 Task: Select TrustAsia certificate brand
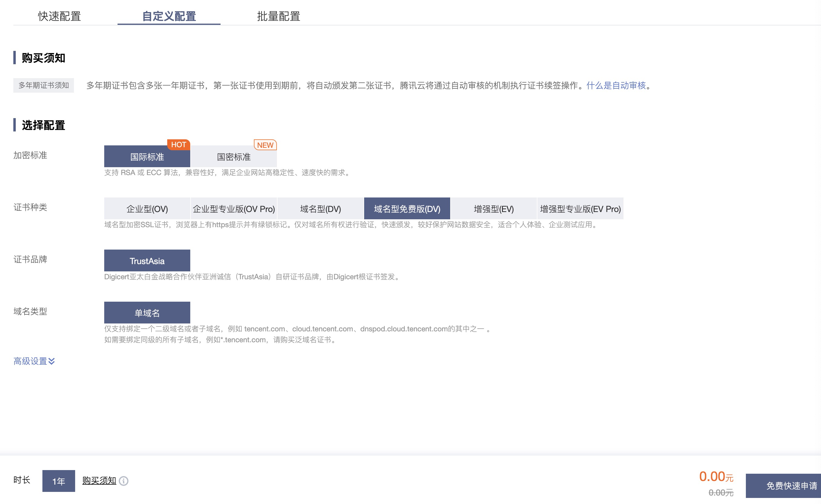(147, 261)
